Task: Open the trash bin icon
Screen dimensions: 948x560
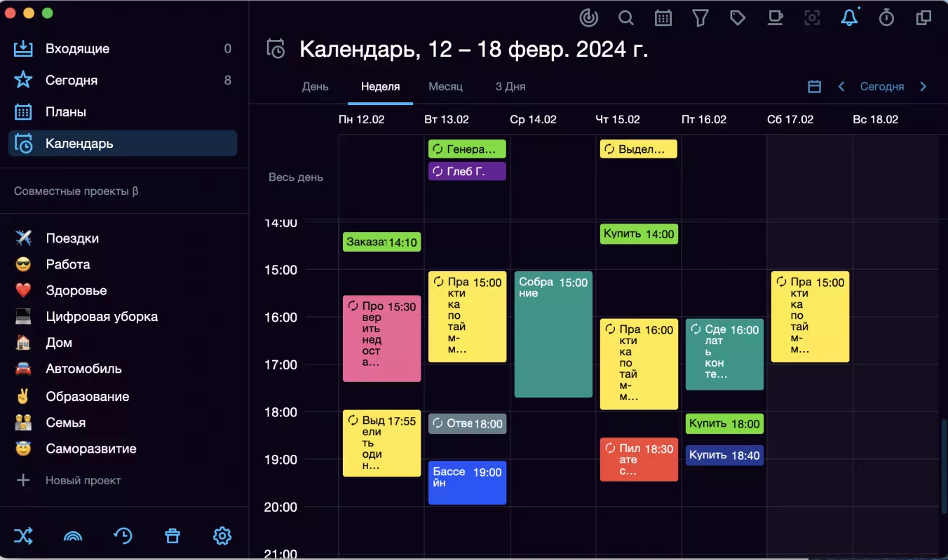Action: 172,536
